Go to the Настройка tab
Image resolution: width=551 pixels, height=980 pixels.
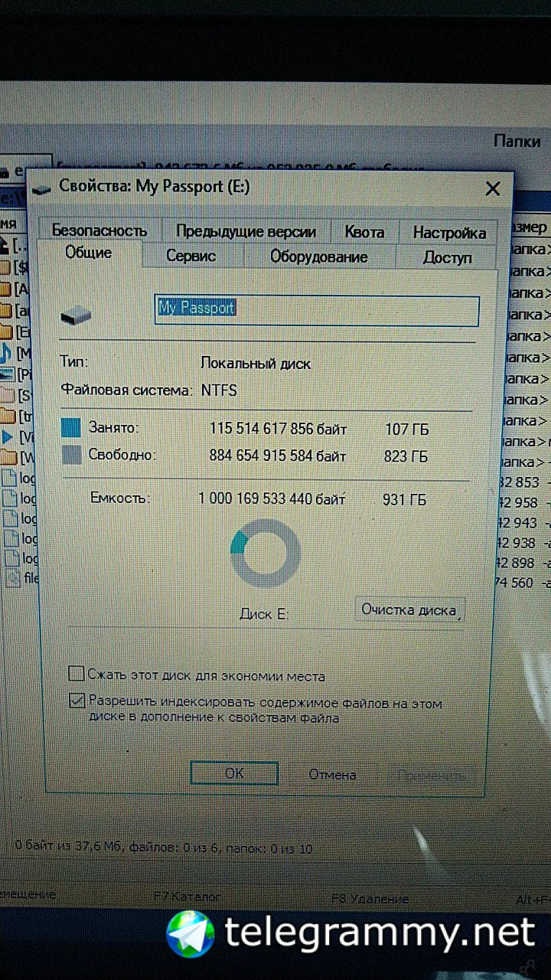449,233
